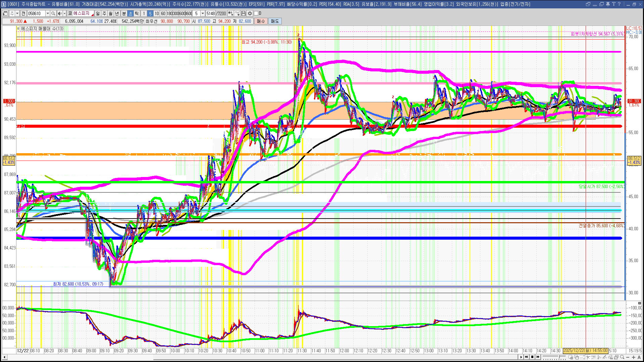Viewport: 644px width, 362px height.
Task: Click the stock code search magnifier icon
Action: [x=53, y=13]
